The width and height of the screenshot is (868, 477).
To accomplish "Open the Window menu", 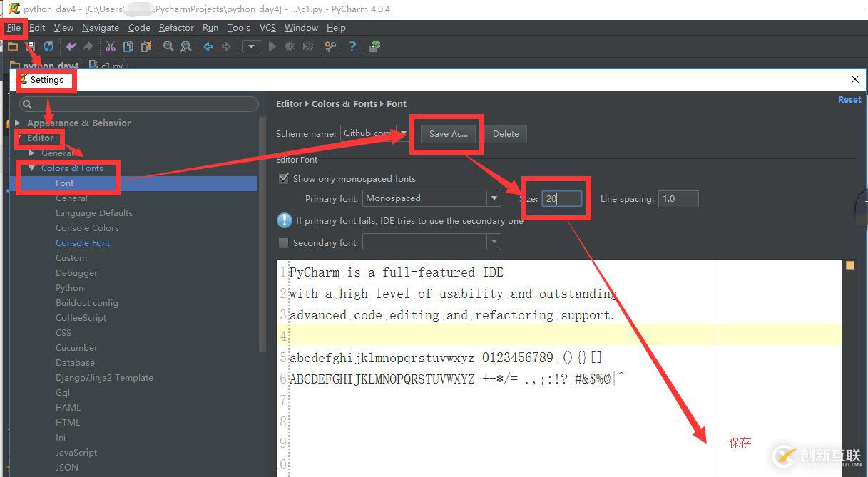I will click(x=301, y=27).
